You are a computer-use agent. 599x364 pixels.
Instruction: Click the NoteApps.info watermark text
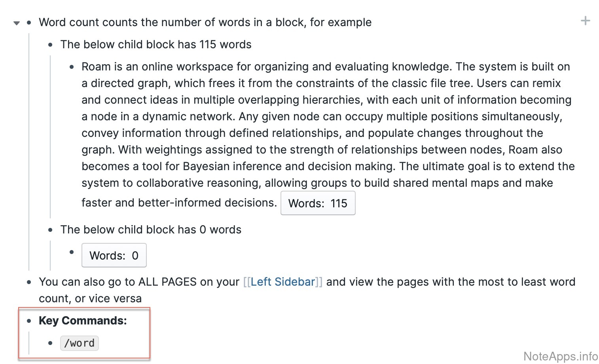(x=560, y=356)
